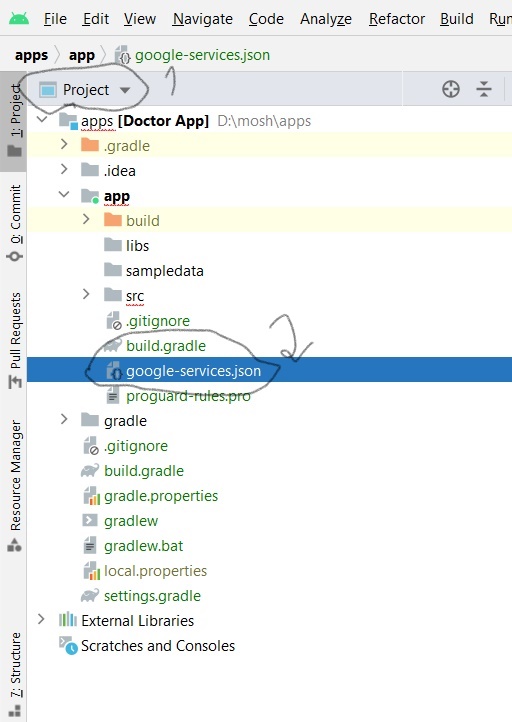Open the Resource Manager tool window tab

pos(14,485)
